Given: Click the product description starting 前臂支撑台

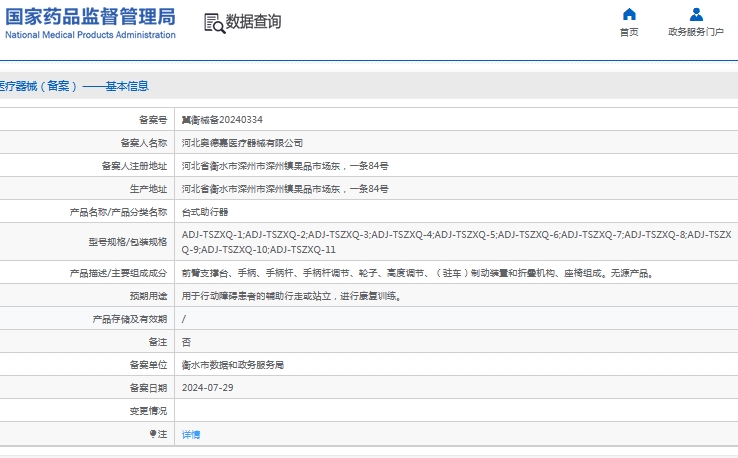Looking at the screenshot, I should 418,273.
